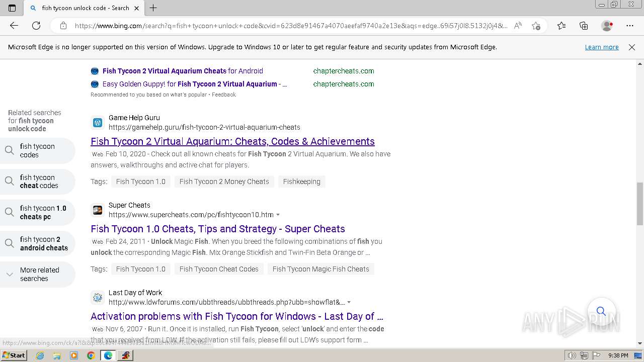Click the page vertical scrollbar thumb
The height and width of the screenshot is (362, 644).
point(640,204)
